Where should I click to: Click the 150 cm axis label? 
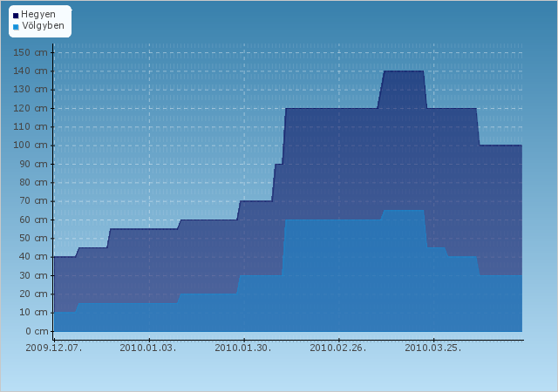click(31, 52)
